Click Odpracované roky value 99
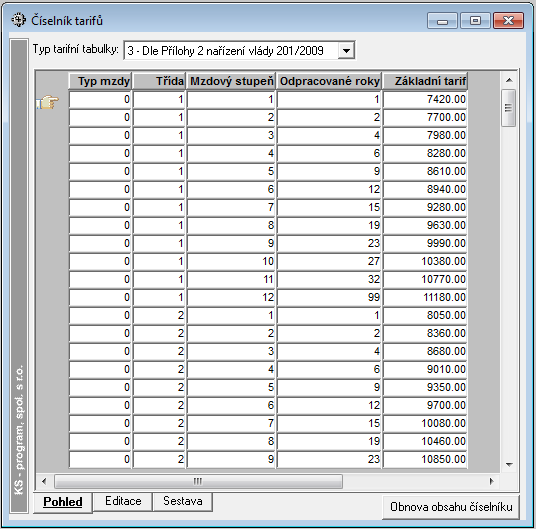The height and width of the screenshot is (529, 536). click(x=329, y=297)
